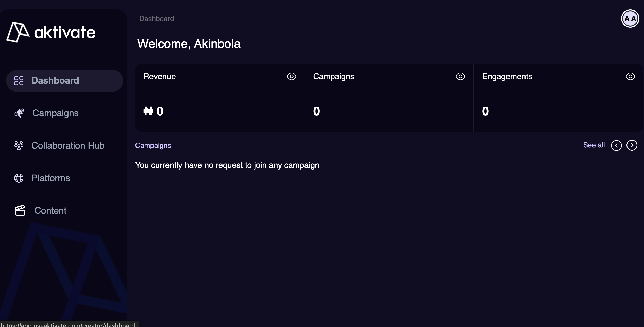Click the Dashboard breadcrumb at top
Image resolution: width=644 pixels, height=327 pixels.
(x=156, y=18)
